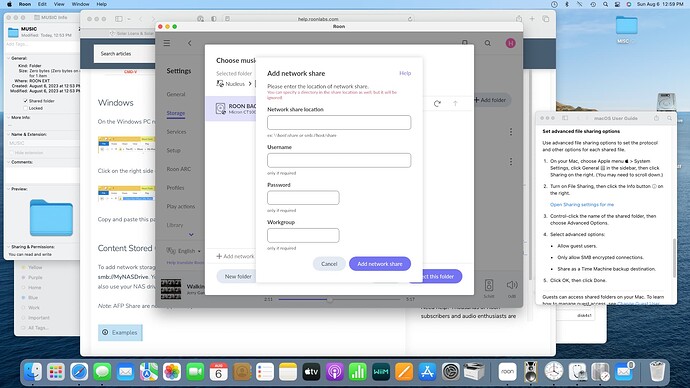Screen dimensions: 690x388
Task: Toggle the Locked checkbox
Action: click(x=26, y=108)
